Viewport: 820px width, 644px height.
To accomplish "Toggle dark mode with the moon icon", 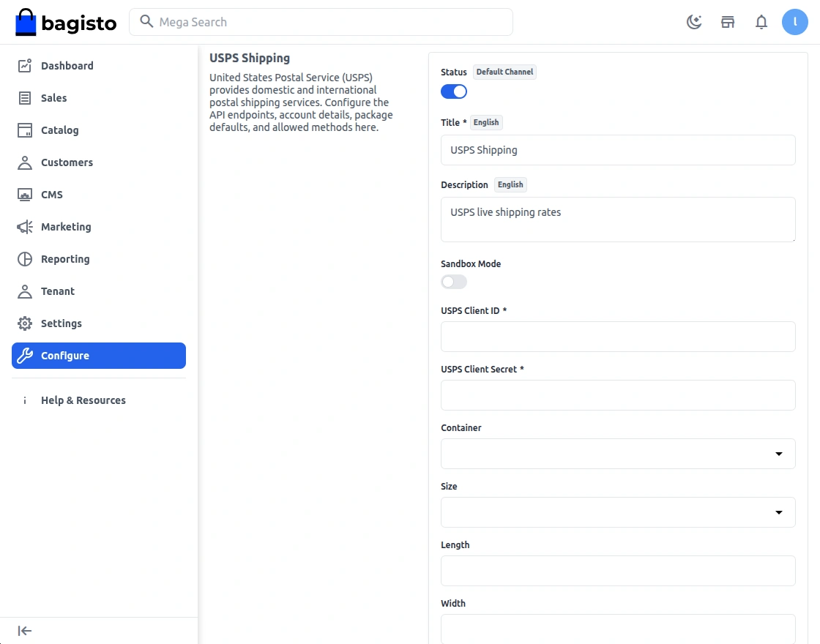I will coord(694,22).
